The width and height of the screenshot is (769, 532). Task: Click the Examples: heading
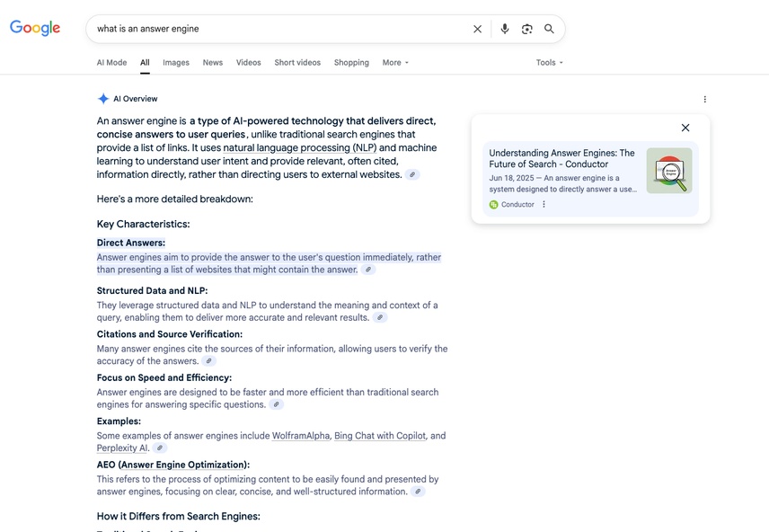pyautogui.click(x=119, y=421)
